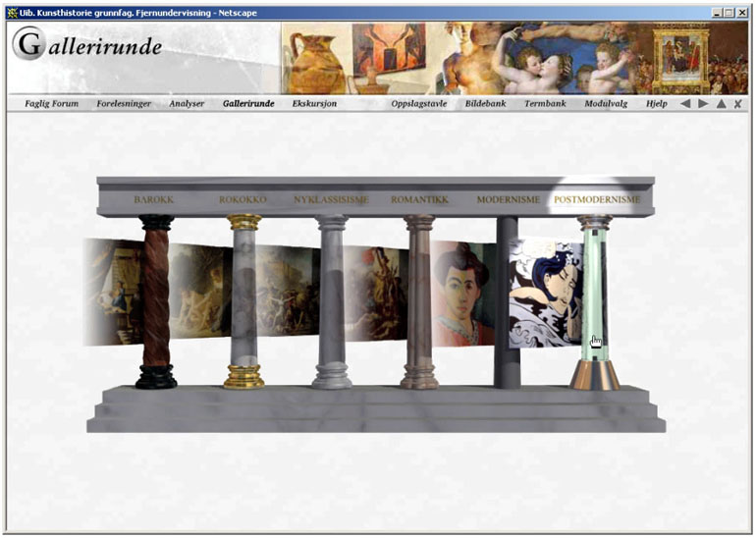The height and width of the screenshot is (538, 756).
Task: Select Modulvalg in the navigation bar
Action: pyautogui.click(x=608, y=103)
